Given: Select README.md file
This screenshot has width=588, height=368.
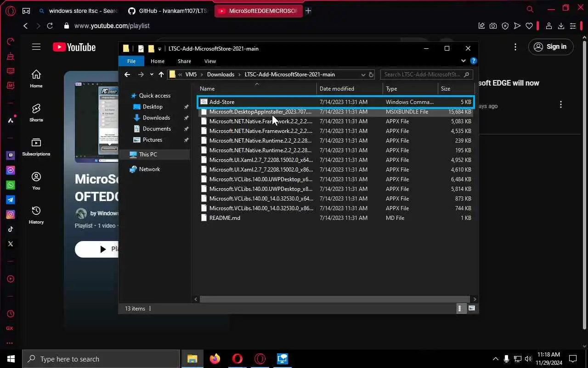Looking at the screenshot, I should [x=335, y=218].
